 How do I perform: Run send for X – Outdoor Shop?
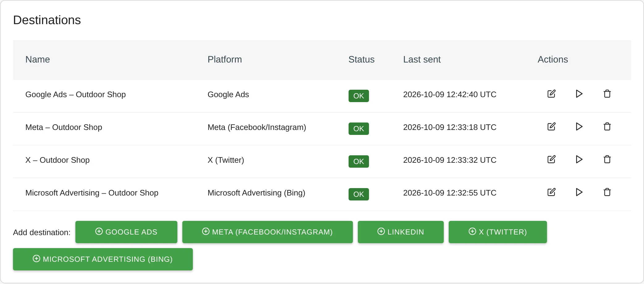pyautogui.click(x=579, y=159)
